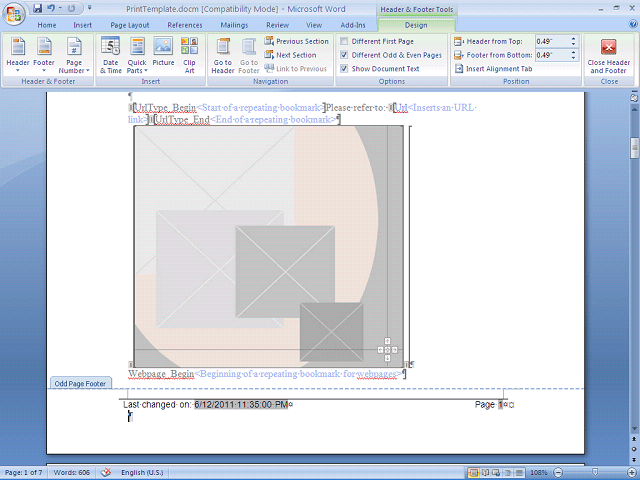640x480 pixels.
Task: Click the date field 6/12/2011 11:35:00 PM
Action: point(241,404)
